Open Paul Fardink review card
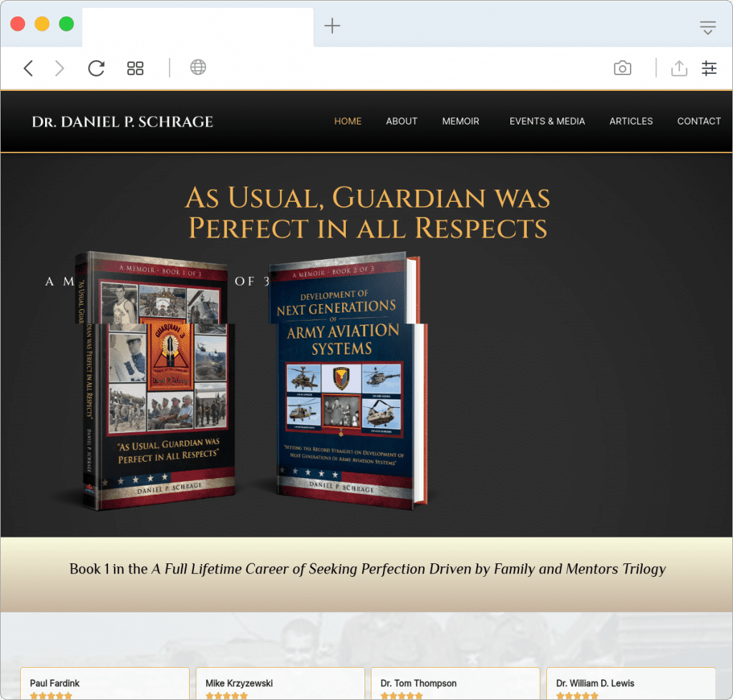Screen dimensions: 733x700 pos(105,684)
